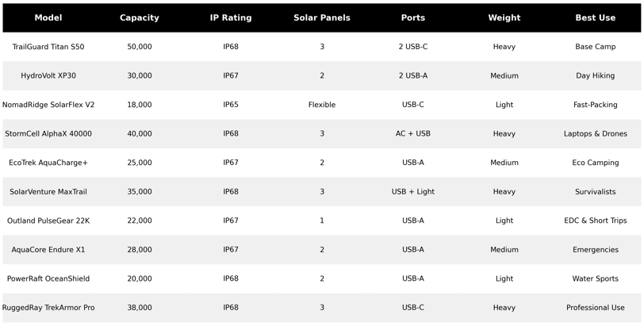
Task: Click the SolarVenture MaxTrail model name
Action: point(48,192)
